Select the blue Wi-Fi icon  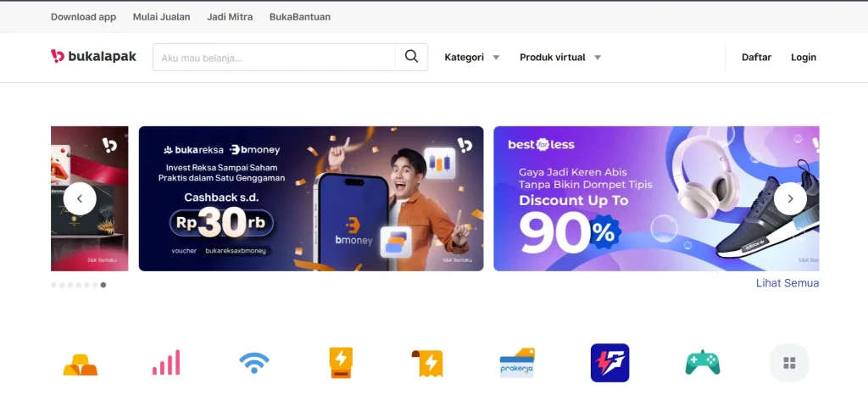(x=254, y=364)
